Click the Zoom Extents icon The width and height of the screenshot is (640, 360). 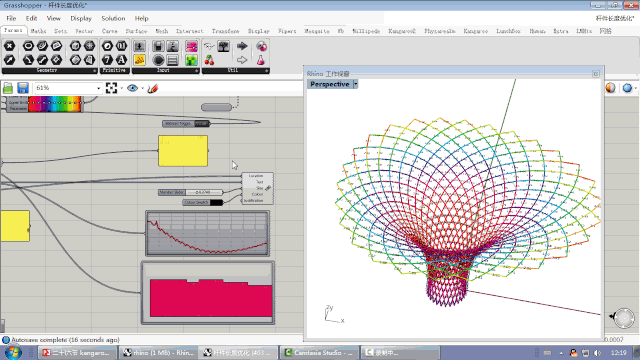click(x=111, y=88)
